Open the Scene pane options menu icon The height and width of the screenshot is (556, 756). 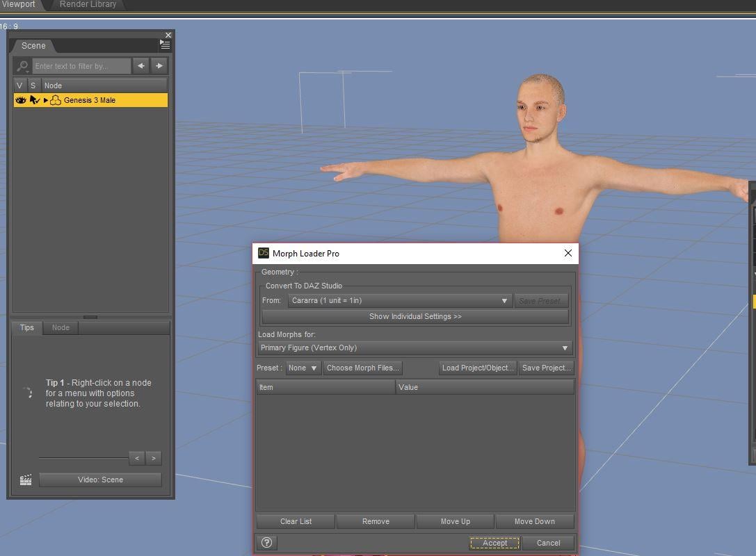pyautogui.click(x=165, y=45)
